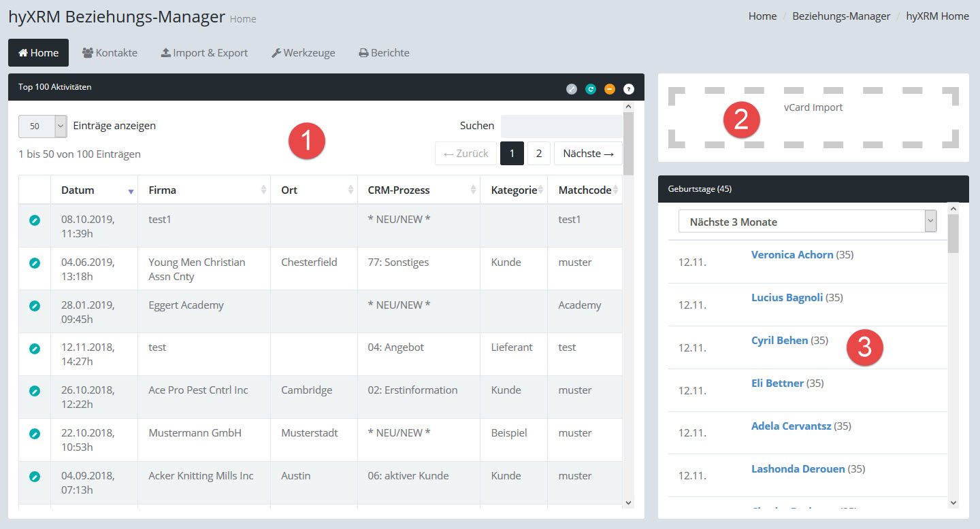Click the vCard Import drop zone
Viewport: 980px width, 529px height.
click(x=813, y=117)
